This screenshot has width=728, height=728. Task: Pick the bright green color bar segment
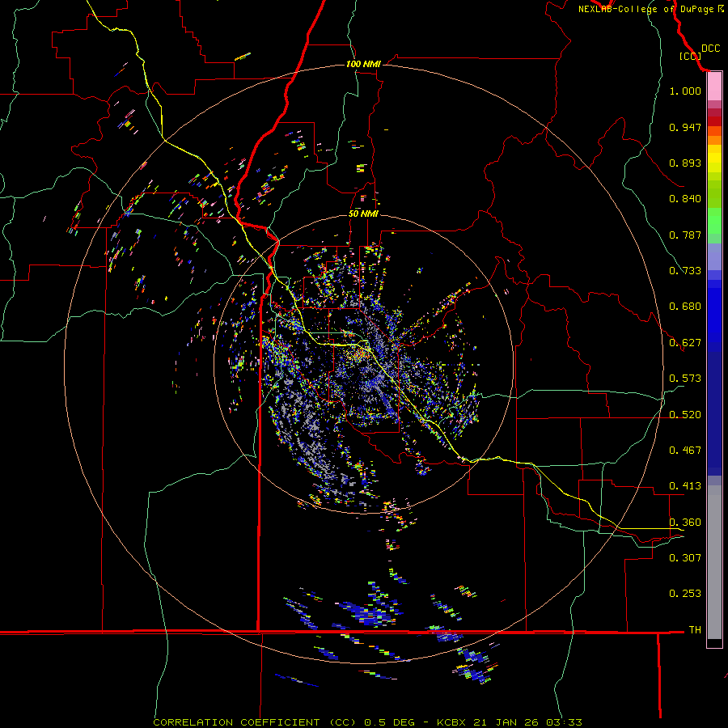click(x=714, y=221)
